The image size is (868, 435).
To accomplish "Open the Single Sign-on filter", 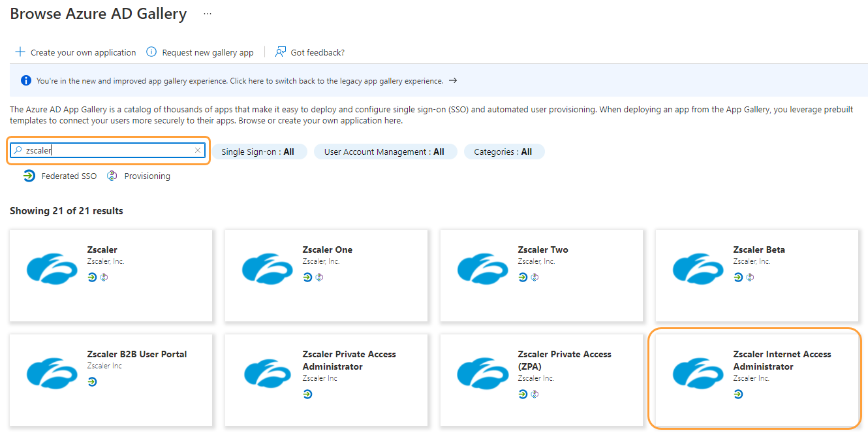I will (260, 151).
